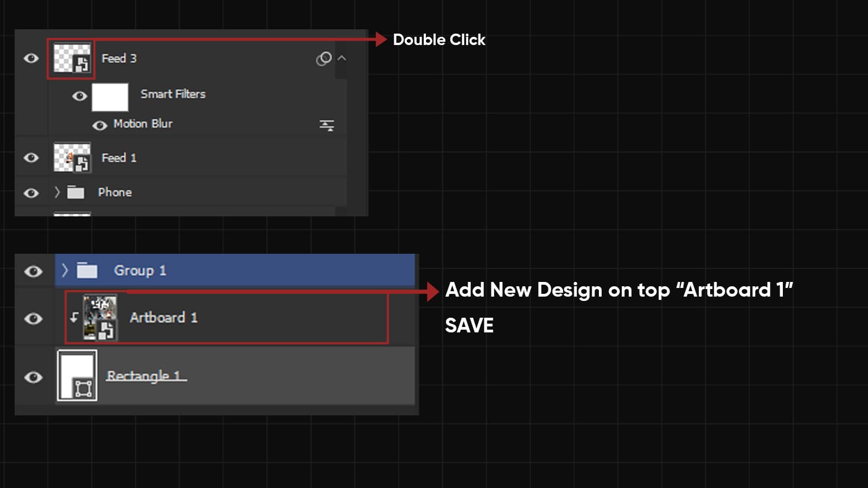Image resolution: width=868 pixels, height=488 pixels.
Task: Click the Group 1 folder icon
Action: pos(87,270)
